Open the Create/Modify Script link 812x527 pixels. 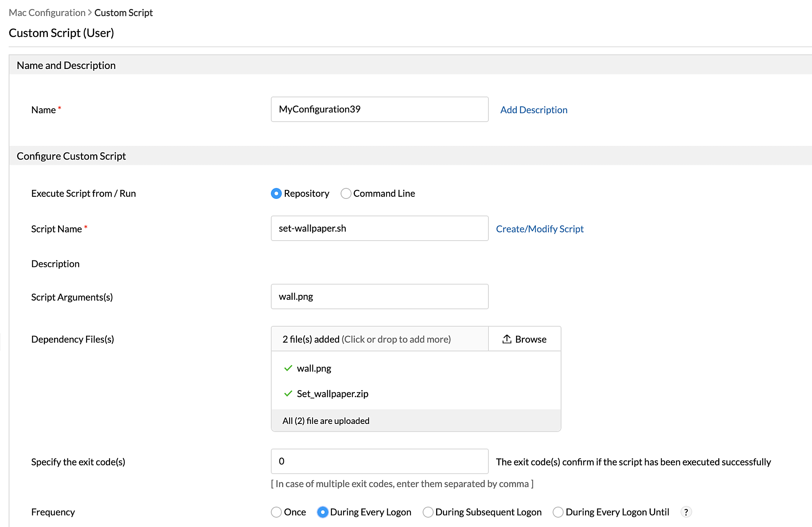point(540,229)
